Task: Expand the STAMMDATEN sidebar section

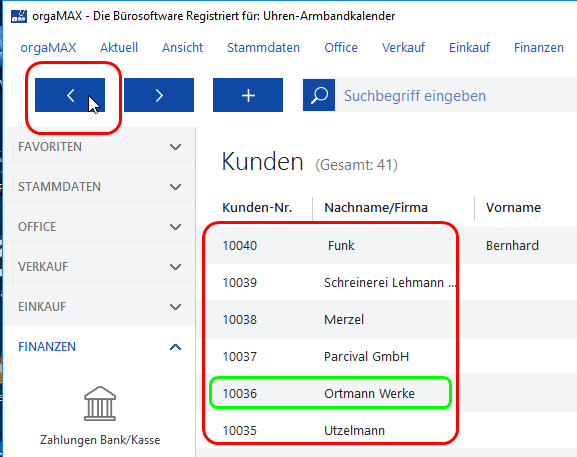Action: (x=99, y=187)
